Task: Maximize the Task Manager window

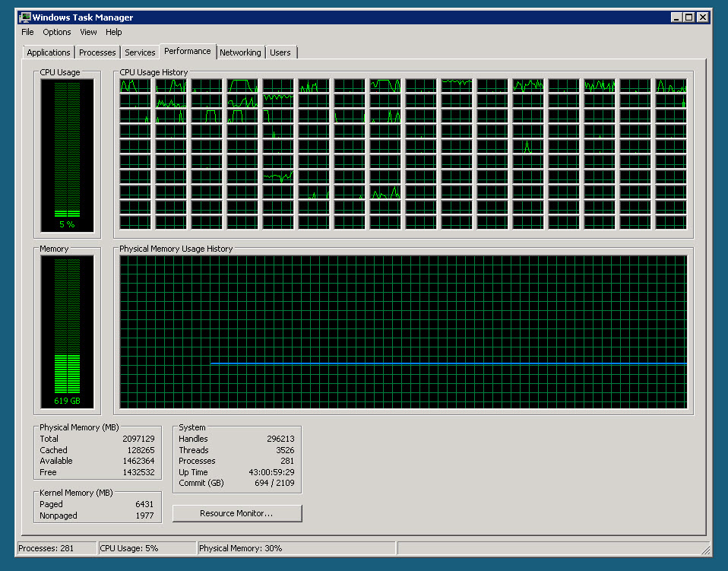Action: 689,17
